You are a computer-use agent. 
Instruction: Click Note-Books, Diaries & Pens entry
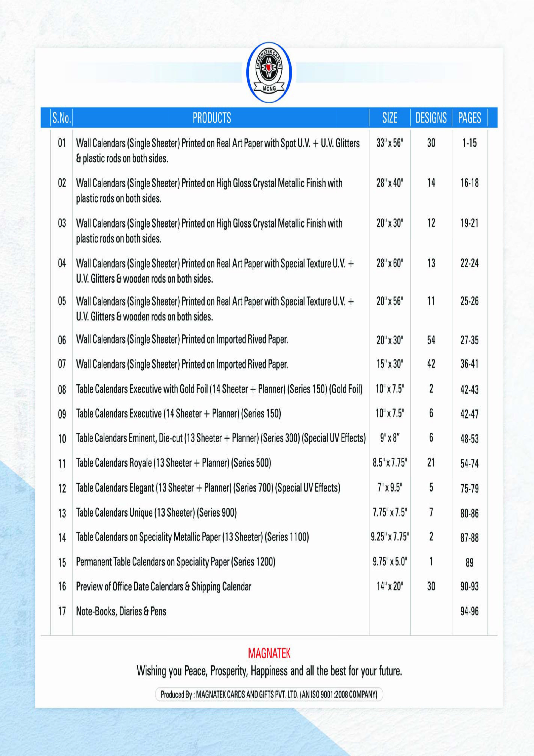coord(121,611)
